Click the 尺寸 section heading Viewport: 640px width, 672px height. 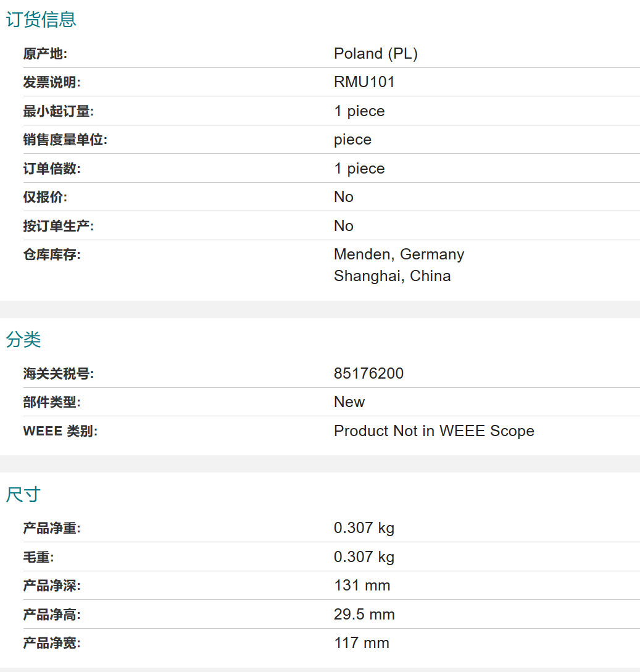23,494
